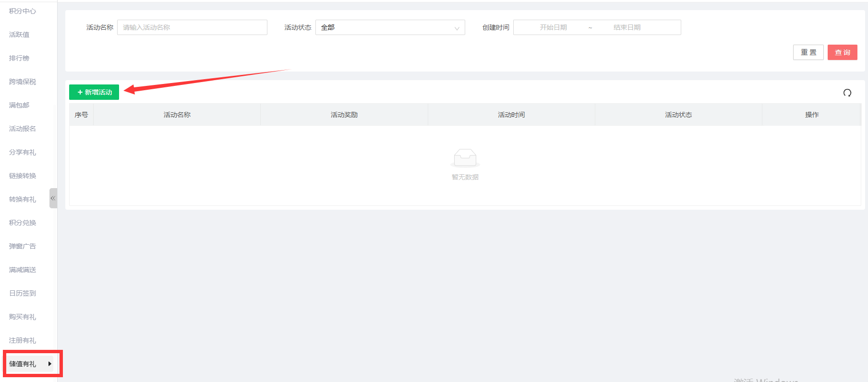Click the arrow beside 储值有礼

coord(49,364)
